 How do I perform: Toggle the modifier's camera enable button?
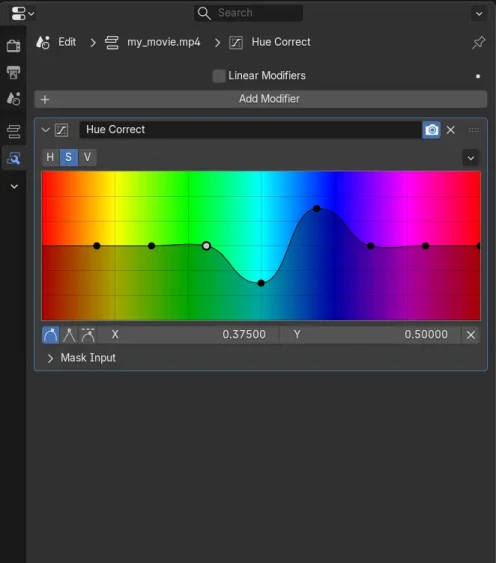point(431,130)
